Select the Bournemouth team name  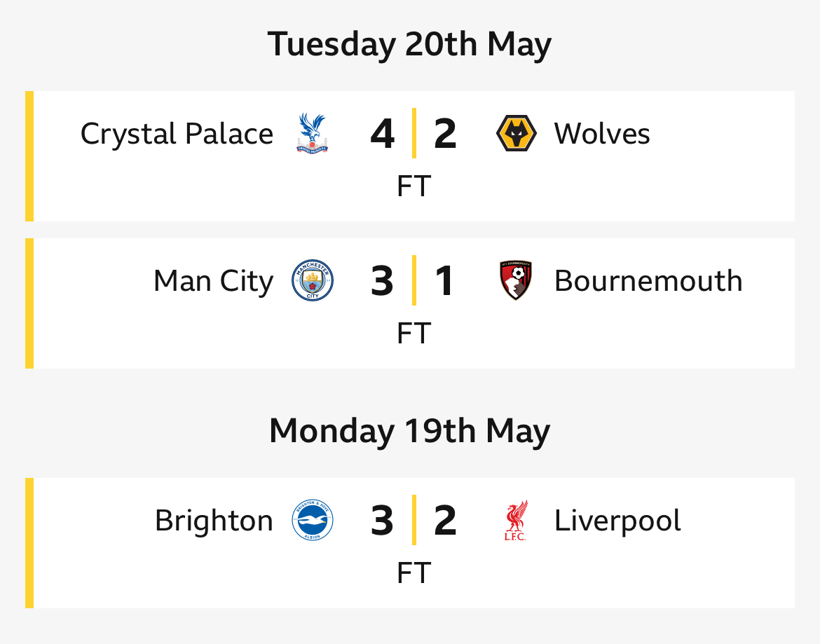[648, 281]
